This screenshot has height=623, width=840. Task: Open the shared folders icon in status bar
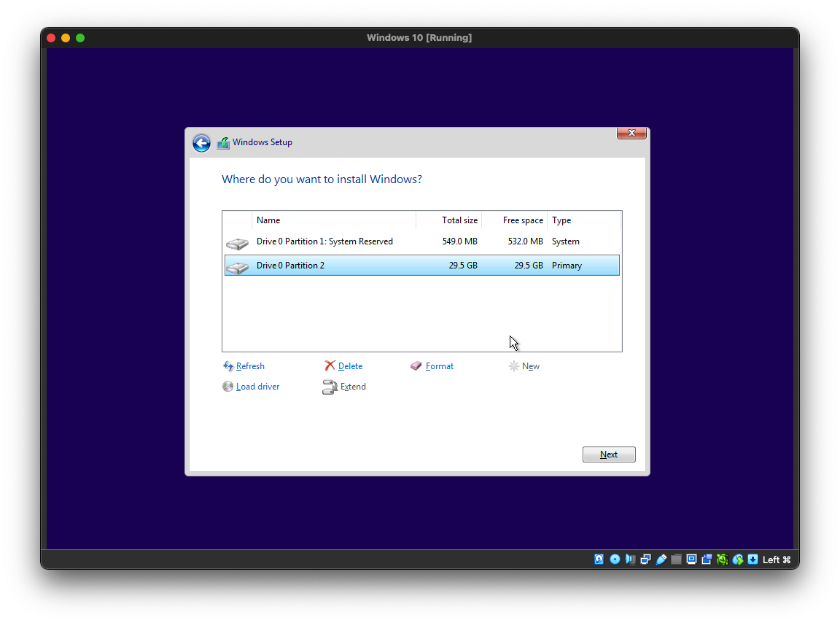click(x=676, y=560)
